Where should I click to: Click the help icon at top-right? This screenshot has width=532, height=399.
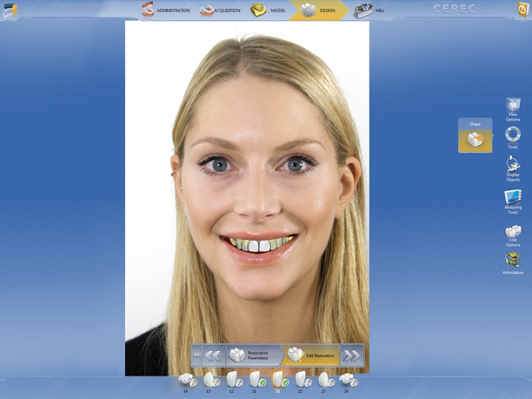coord(522,10)
